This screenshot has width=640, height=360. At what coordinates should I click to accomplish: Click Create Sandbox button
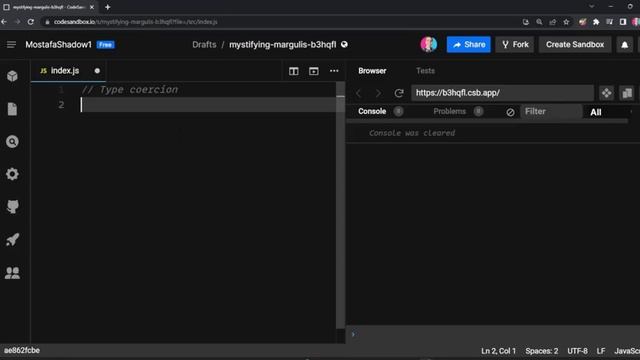point(575,44)
